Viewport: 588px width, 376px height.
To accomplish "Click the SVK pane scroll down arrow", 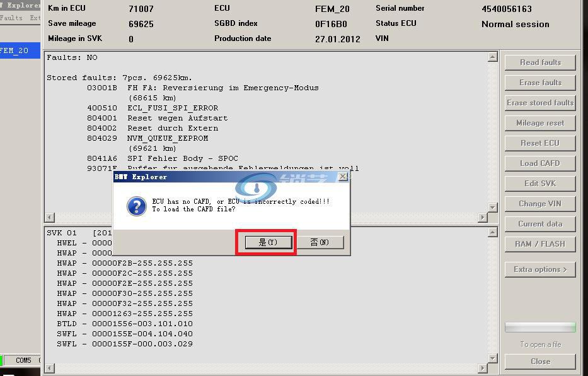I will (x=492, y=358).
